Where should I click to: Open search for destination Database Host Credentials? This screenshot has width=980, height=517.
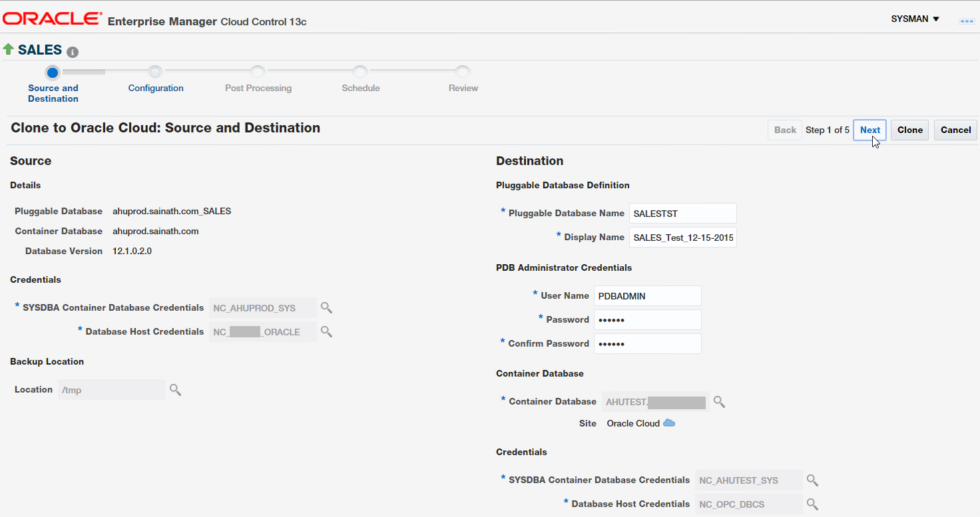pos(812,504)
